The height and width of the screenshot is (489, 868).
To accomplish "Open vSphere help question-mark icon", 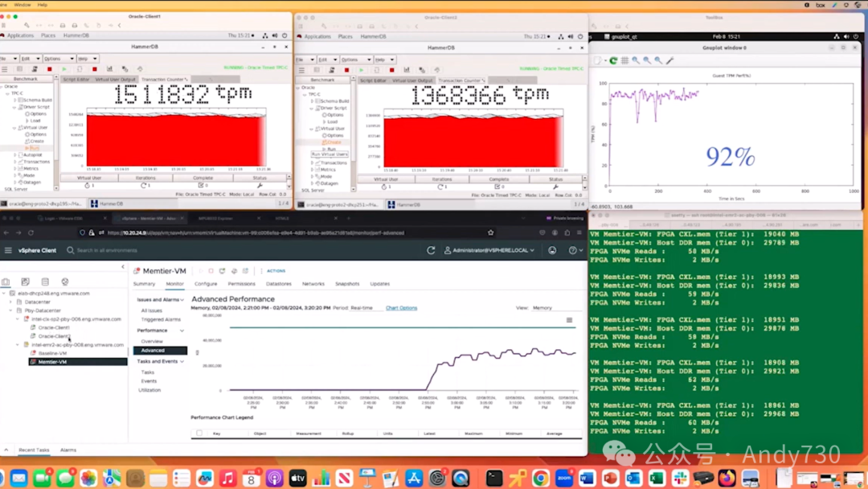I will point(573,250).
